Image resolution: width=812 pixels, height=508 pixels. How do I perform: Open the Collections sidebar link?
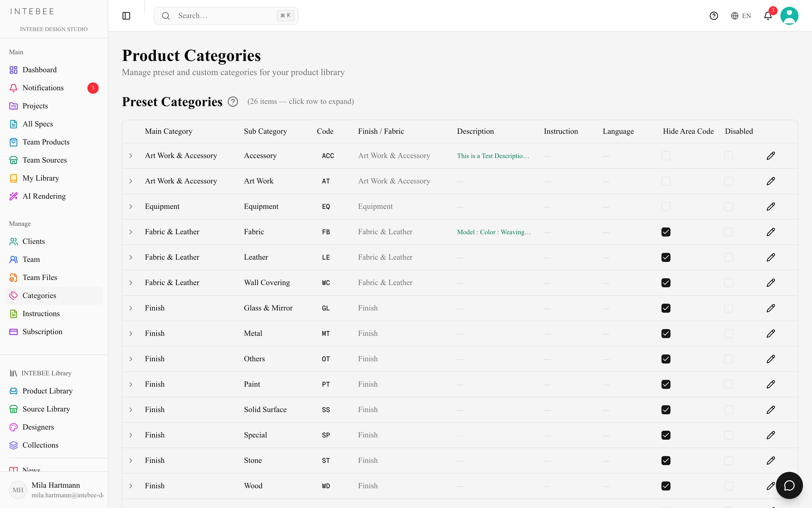pyautogui.click(x=54, y=445)
